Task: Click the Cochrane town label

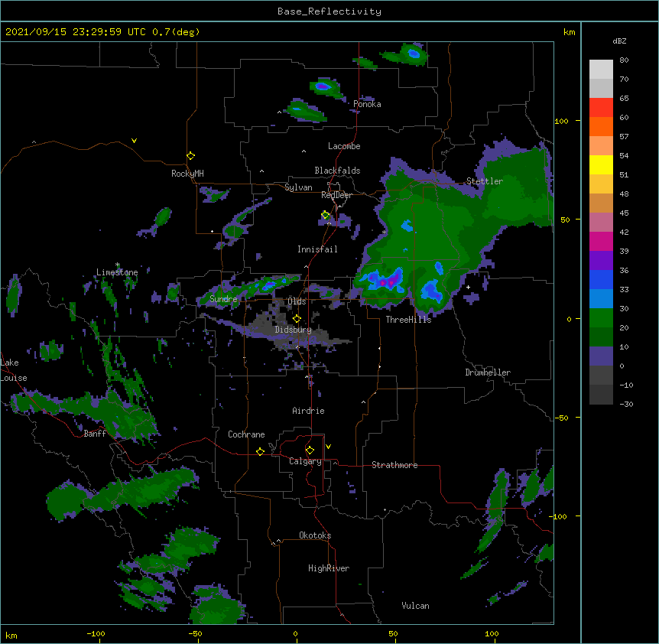Action: coord(246,434)
